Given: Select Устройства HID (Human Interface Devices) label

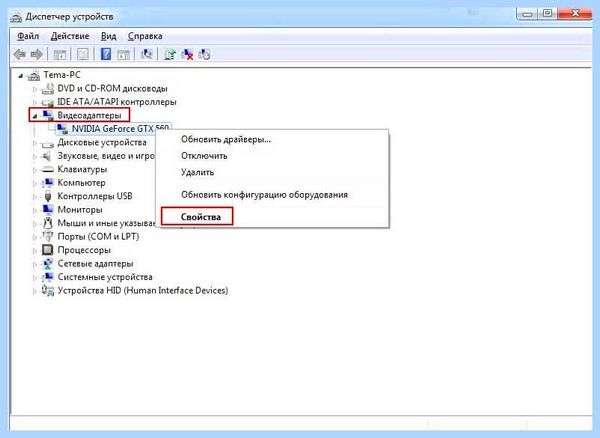Looking at the screenshot, I should (x=143, y=291).
